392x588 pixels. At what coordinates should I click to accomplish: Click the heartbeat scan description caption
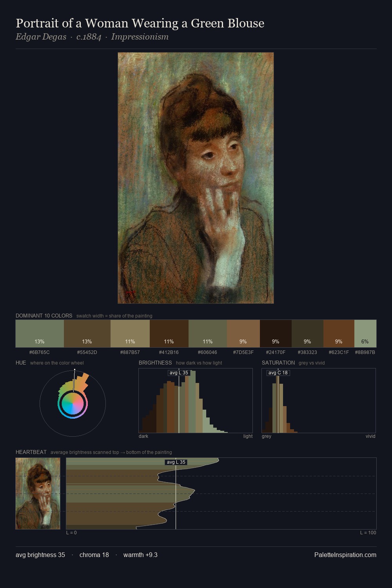point(111,452)
